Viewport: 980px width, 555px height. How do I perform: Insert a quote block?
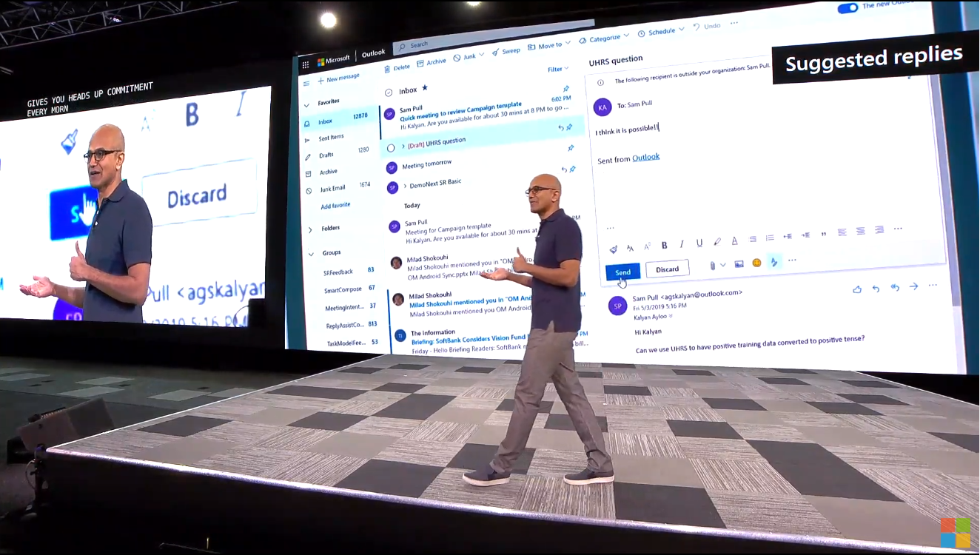click(x=823, y=235)
